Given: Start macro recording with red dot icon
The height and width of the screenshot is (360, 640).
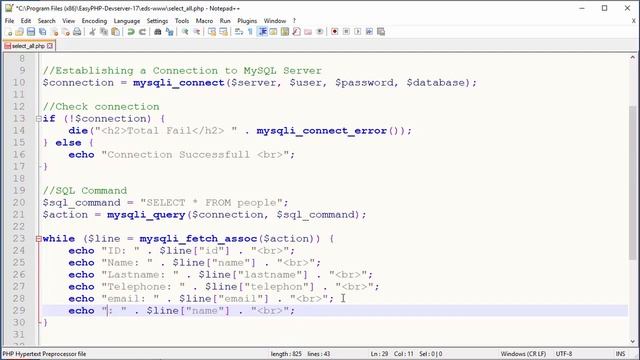Looking at the screenshot, I should (334, 32).
